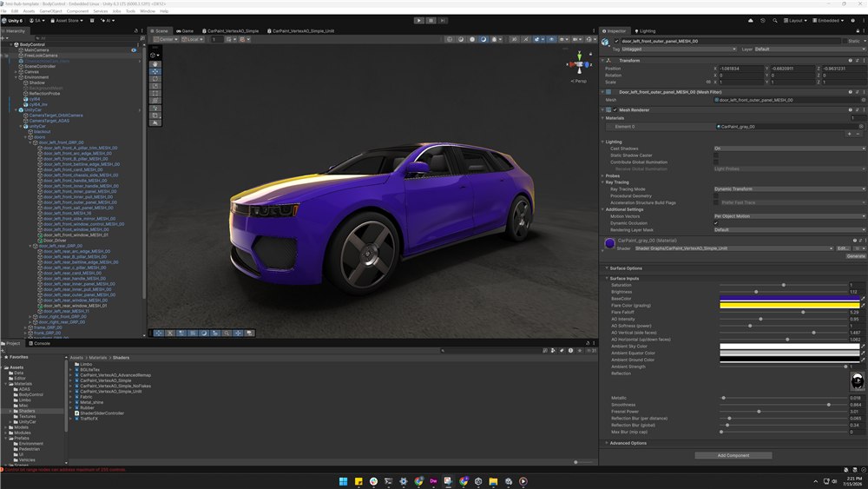The height and width of the screenshot is (489, 868).
Task: Click the Pause button in the top toolbar
Action: [431, 21]
